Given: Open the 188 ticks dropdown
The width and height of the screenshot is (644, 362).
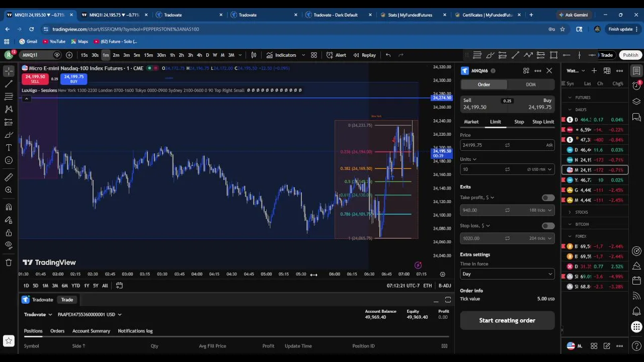Looking at the screenshot, I should point(541,210).
